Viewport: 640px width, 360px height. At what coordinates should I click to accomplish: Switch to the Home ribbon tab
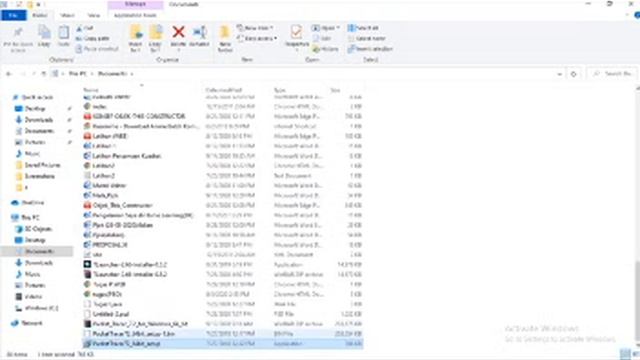click(40, 16)
